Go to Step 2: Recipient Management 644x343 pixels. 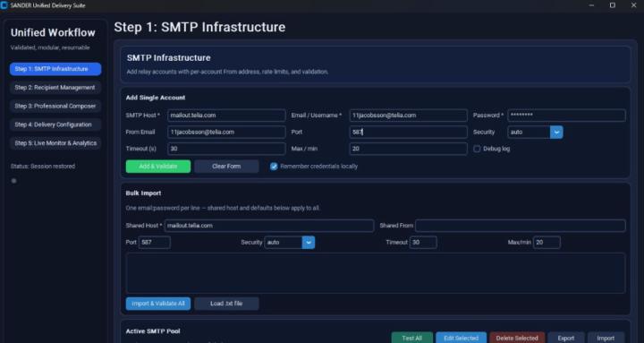pyautogui.click(x=55, y=88)
